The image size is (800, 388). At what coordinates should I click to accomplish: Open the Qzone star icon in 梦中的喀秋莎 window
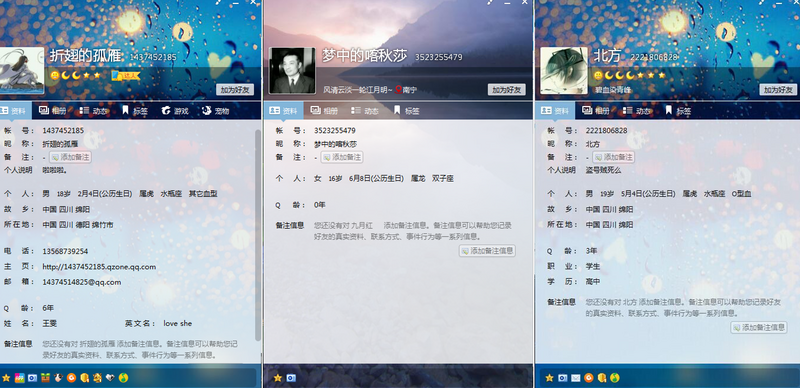coord(278,378)
